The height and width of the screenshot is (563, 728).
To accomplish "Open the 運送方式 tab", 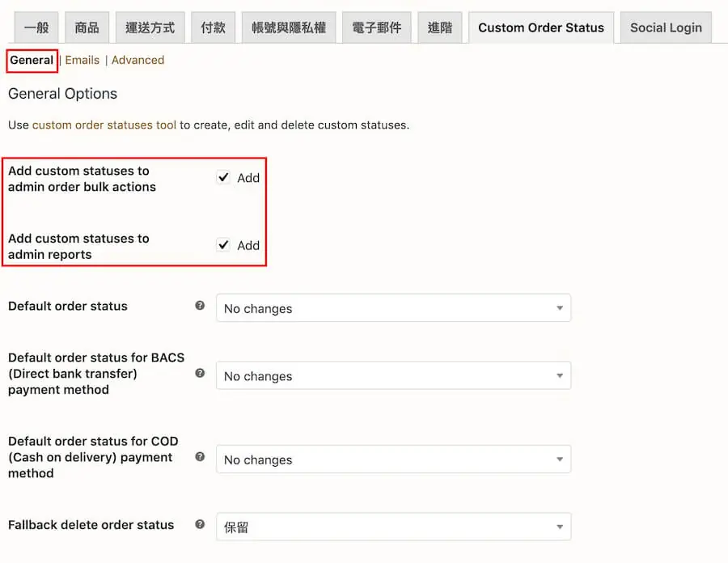I will (150, 28).
